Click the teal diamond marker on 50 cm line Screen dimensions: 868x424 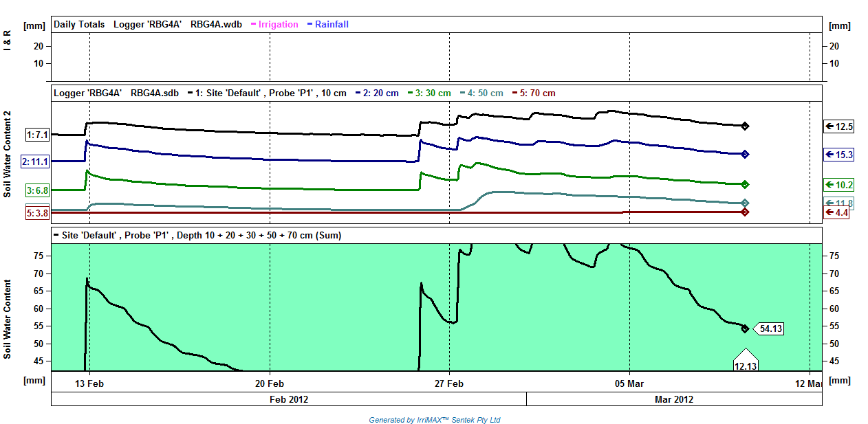[x=745, y=203]
